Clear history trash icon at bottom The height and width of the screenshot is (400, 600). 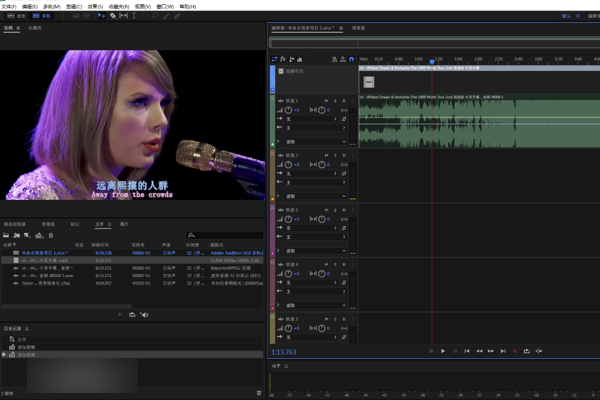[x=259, y=393]
